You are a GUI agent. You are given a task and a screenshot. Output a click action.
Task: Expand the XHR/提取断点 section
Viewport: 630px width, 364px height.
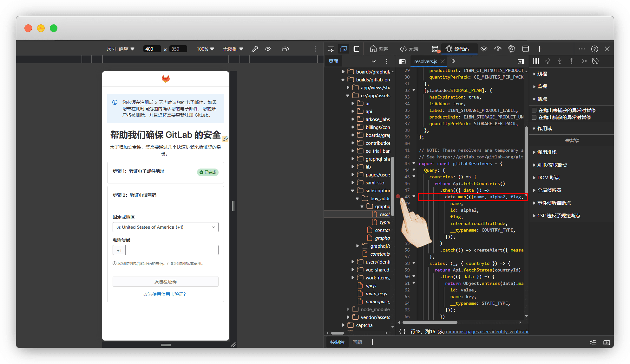[x=552, y=165]
